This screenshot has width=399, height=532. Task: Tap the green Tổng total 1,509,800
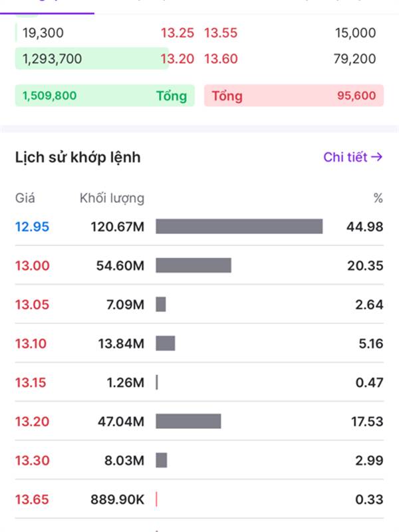[104, 96]
